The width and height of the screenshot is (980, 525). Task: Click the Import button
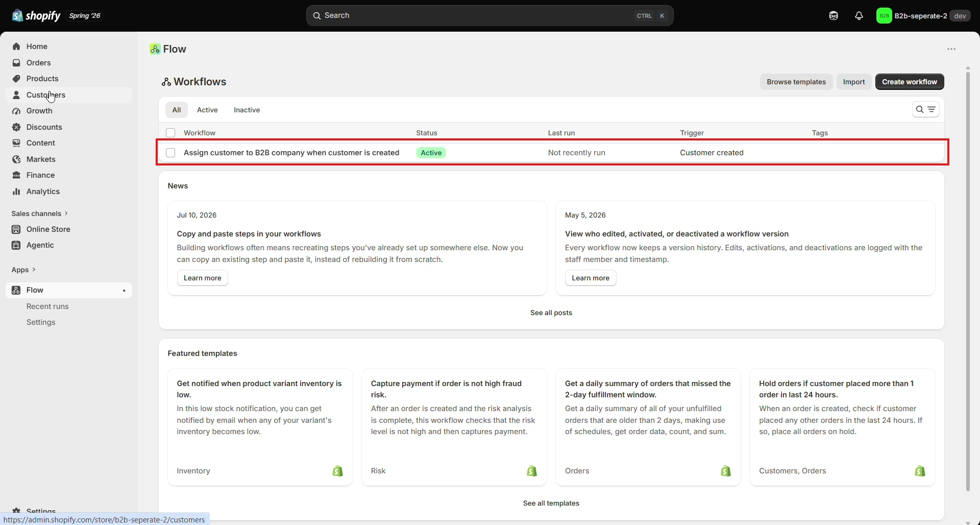tap(854, 82)
